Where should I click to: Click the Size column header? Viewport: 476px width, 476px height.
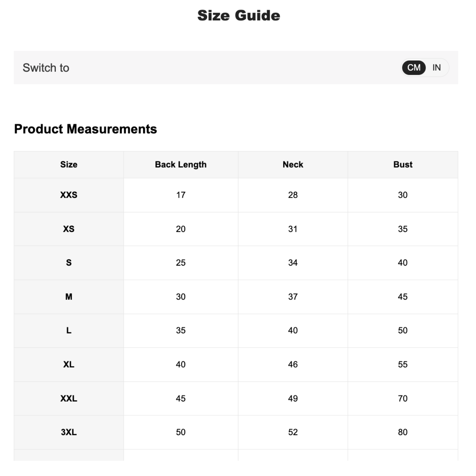pos(69,164)
